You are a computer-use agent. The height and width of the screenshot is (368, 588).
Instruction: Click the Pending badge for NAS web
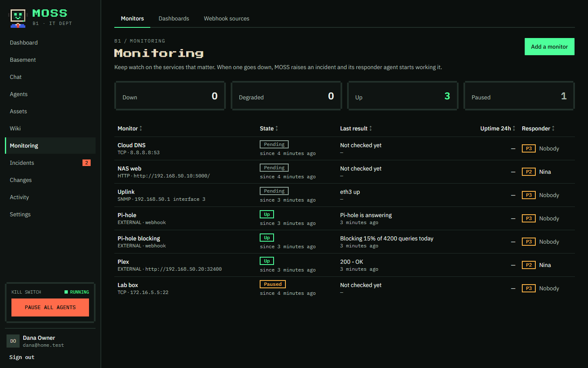coord(274,168)
